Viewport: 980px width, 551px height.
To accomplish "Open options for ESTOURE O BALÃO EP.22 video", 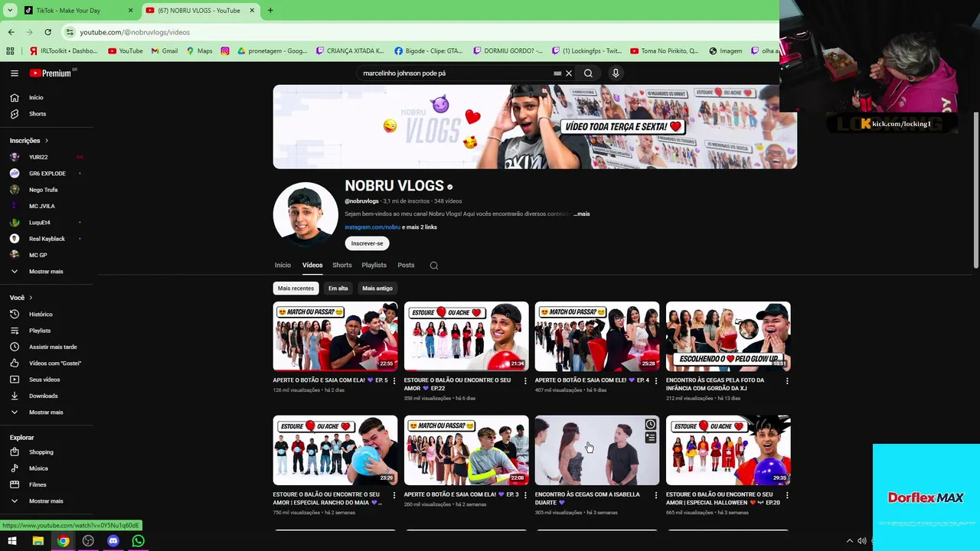I will pyautogui.click(x=525, y=380).
